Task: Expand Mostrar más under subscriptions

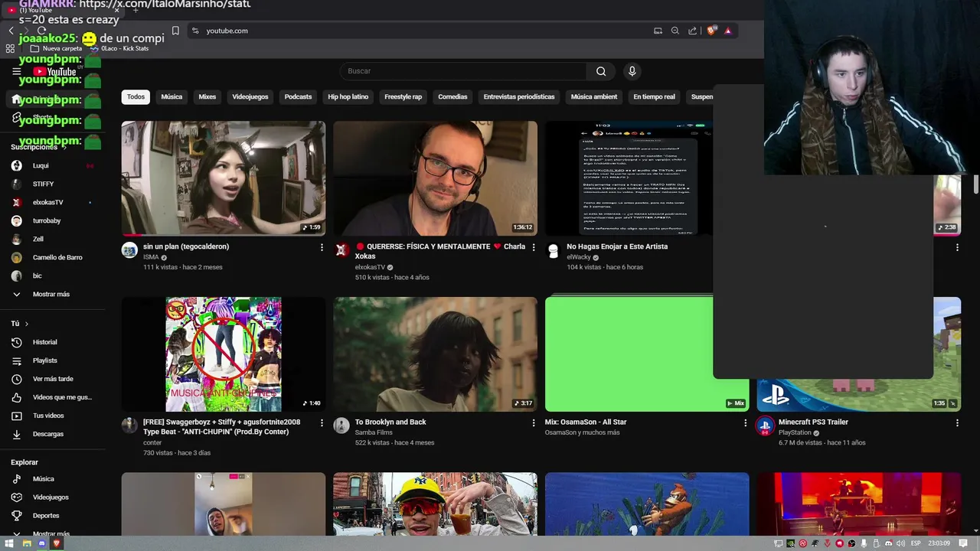Action: (52, 294)
